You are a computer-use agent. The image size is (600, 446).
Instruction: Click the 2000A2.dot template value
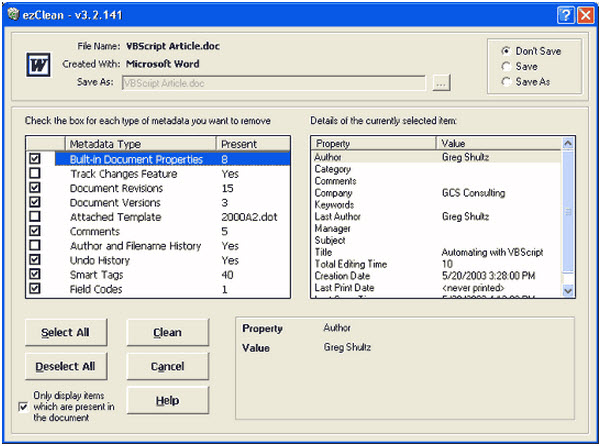coord(249,217)
